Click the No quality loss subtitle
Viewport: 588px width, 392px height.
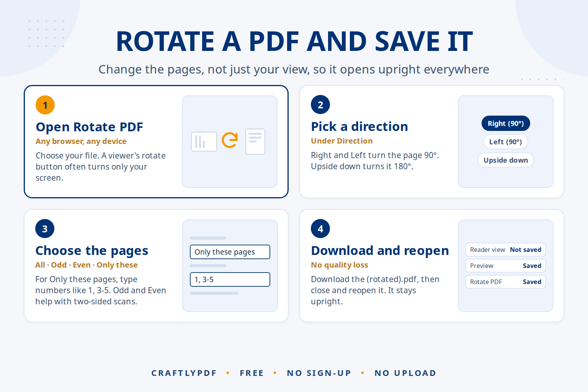tap(340, 265)
